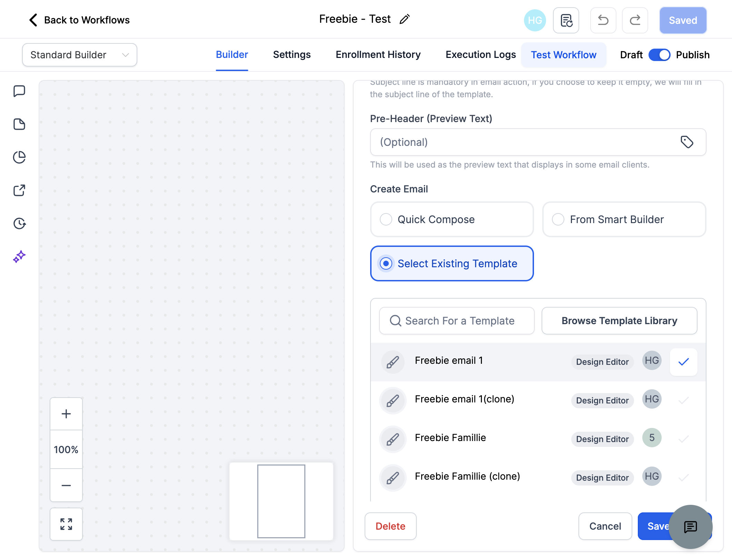
Task: Zoom out the canvas with minus
Action: 66,485
